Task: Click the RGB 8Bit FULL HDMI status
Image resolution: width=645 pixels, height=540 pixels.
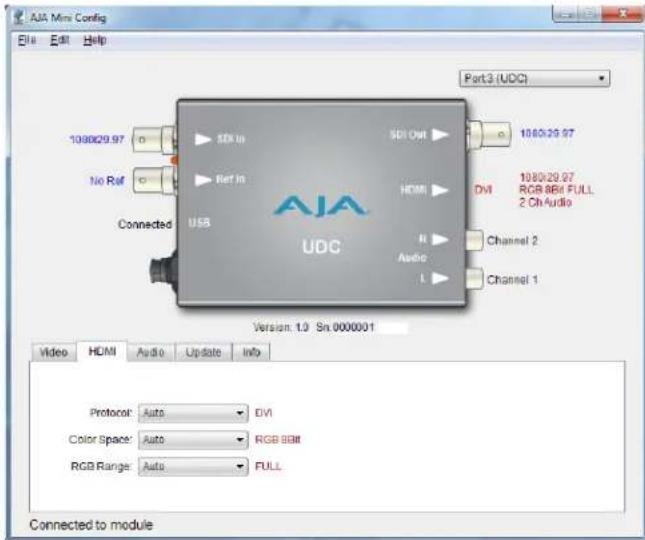Action: [556, 190]
